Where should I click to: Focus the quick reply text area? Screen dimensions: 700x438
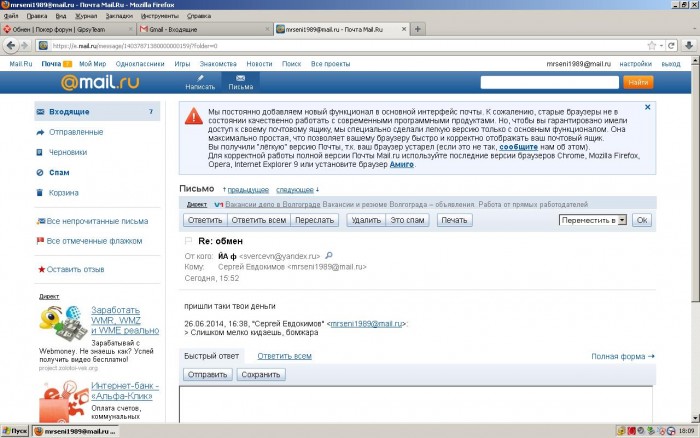pos(416,405)
